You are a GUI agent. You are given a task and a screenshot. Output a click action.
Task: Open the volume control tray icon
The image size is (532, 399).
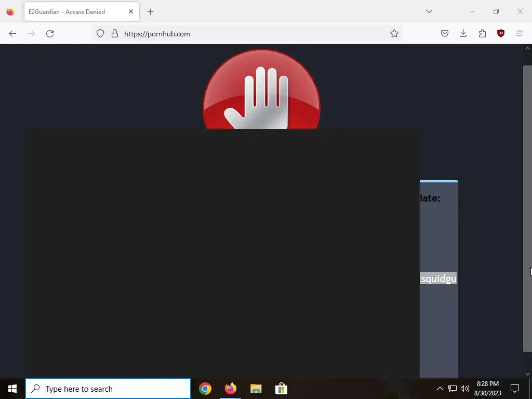point(465,389)
